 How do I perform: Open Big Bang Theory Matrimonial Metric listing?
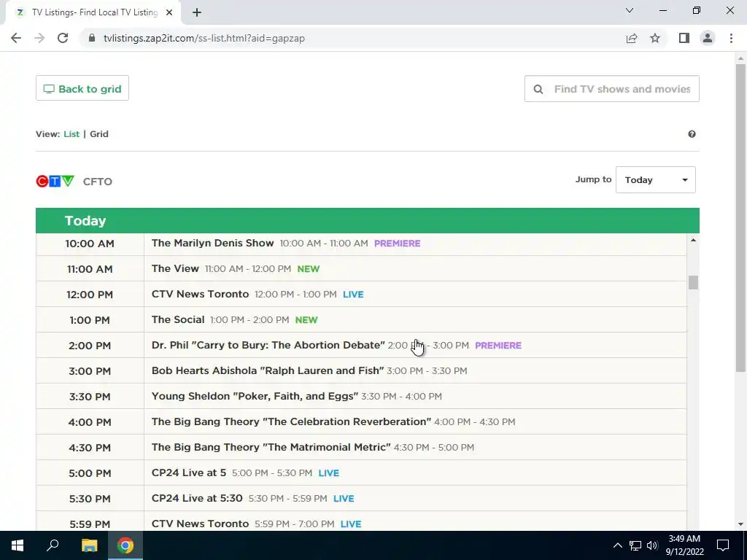pos(271,447)
